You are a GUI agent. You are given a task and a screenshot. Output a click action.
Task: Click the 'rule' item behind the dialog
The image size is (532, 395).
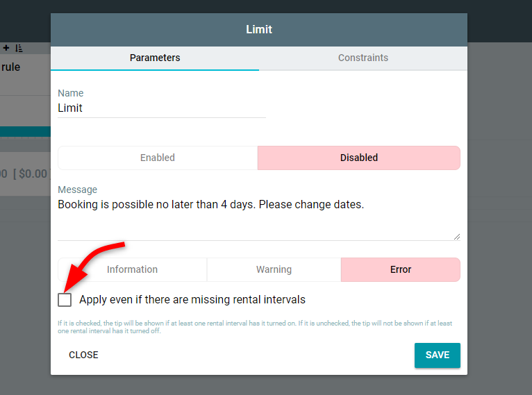click(x=11, y=67)
